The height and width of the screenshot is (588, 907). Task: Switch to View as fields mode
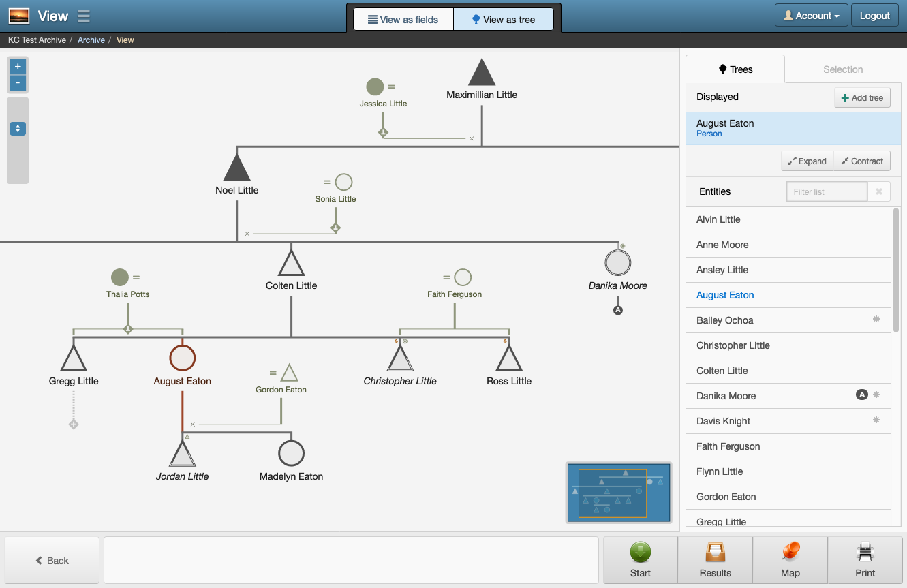(403, 19)
